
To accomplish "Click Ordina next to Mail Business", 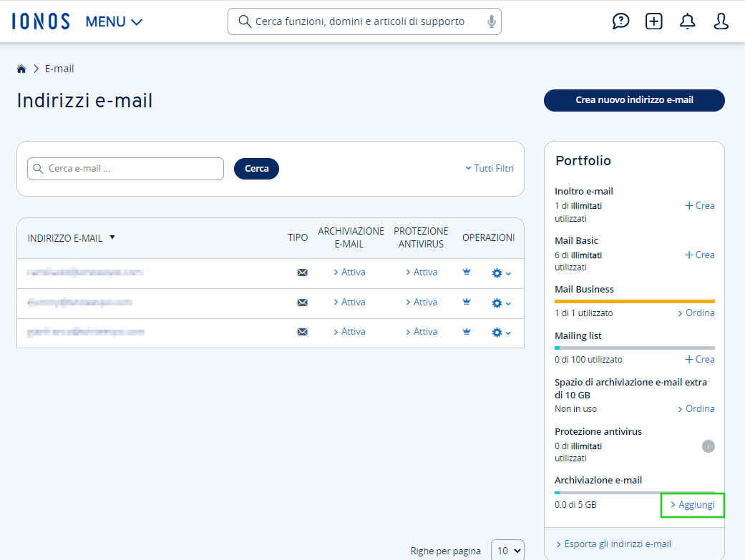I will (x=696, y=313).
